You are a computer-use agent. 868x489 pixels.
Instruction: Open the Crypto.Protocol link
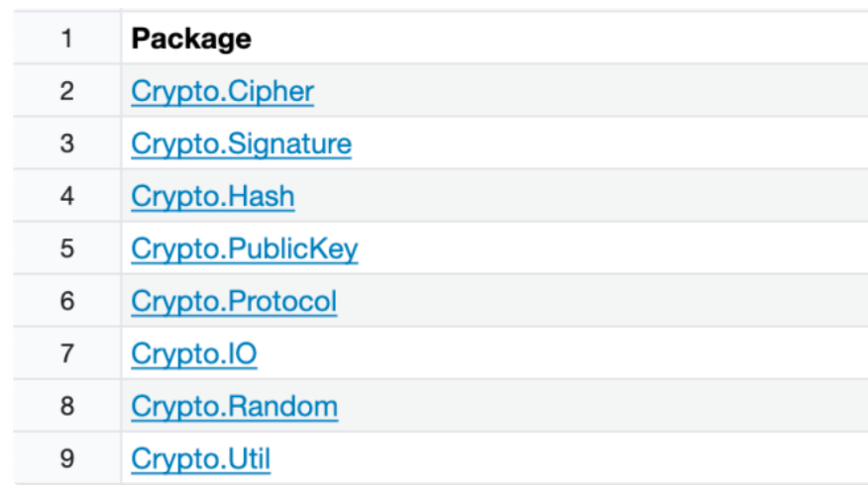coord(234,302)
